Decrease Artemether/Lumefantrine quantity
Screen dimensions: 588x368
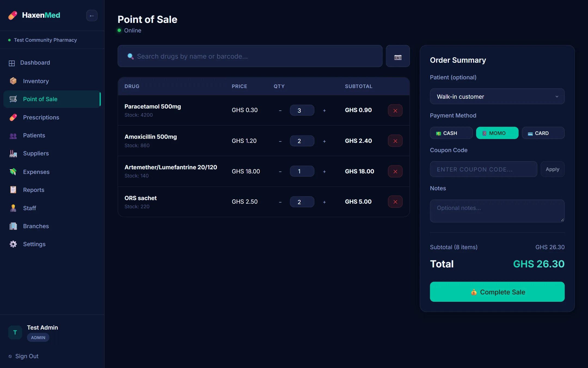point(280,171)
